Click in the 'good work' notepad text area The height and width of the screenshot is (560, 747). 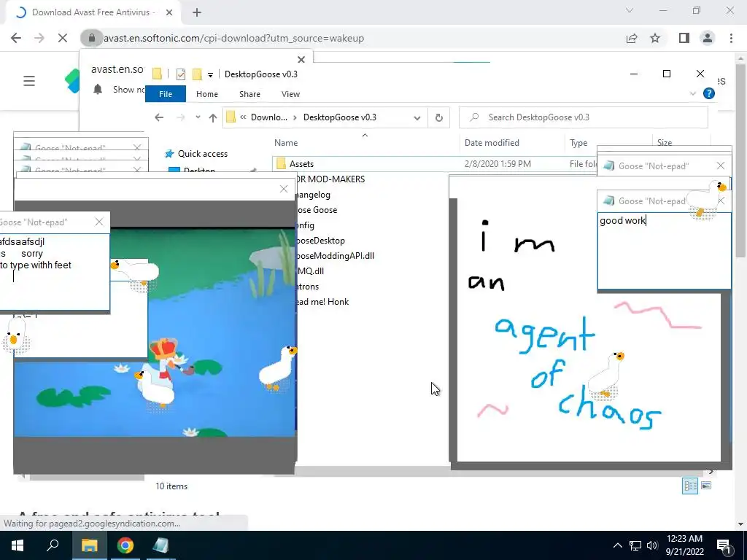pos(664,251)
